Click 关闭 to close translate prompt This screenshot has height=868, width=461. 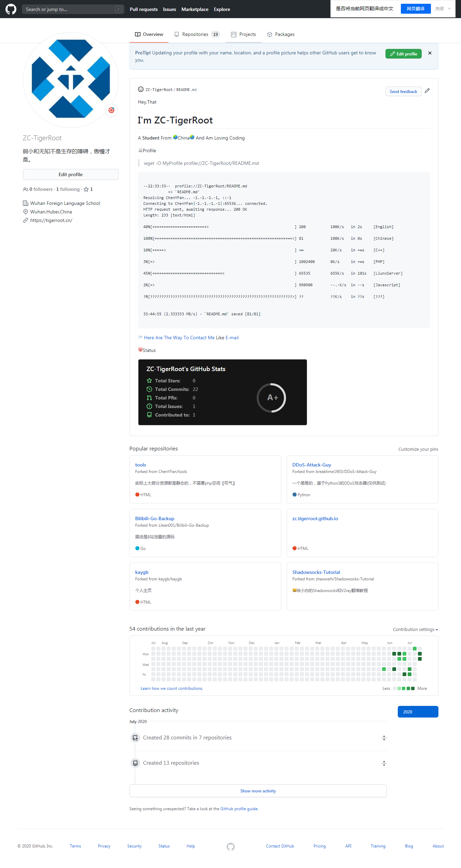(439, 9)
